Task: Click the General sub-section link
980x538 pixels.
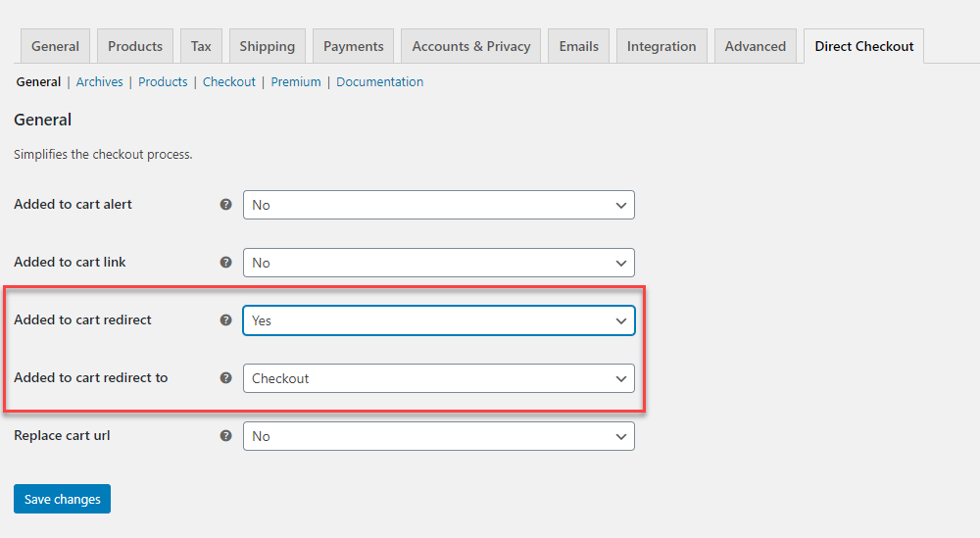Action: click(39, 82)
